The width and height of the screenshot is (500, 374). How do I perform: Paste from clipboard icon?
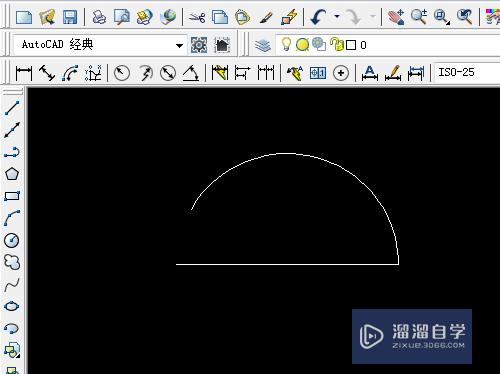(242, 17)
